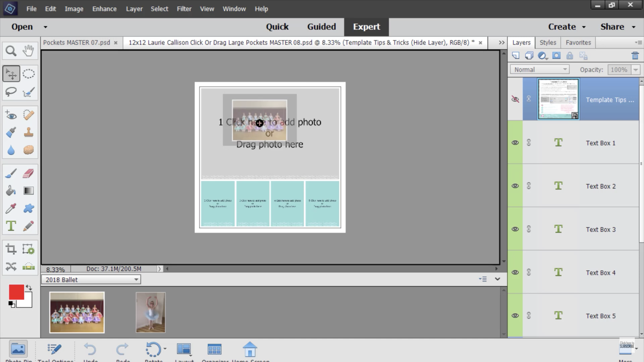Select the Type tool
This screenshot has height=362, width=644.
11,226
